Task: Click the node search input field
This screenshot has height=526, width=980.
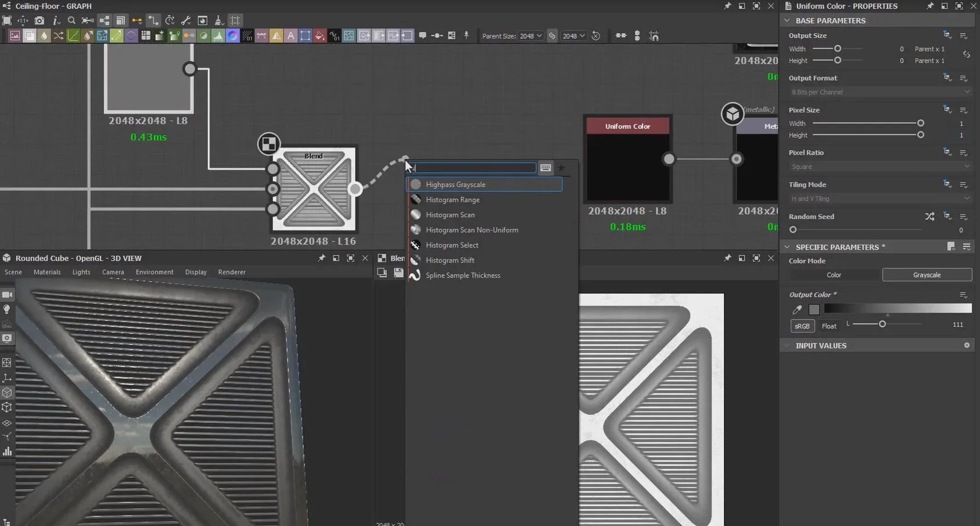Action: 473,168
